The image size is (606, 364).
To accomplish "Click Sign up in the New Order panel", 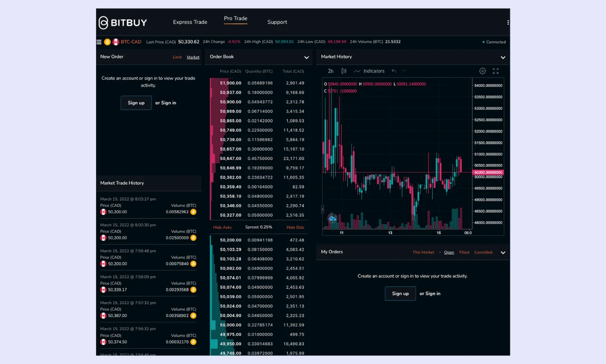I will (136, 103).
